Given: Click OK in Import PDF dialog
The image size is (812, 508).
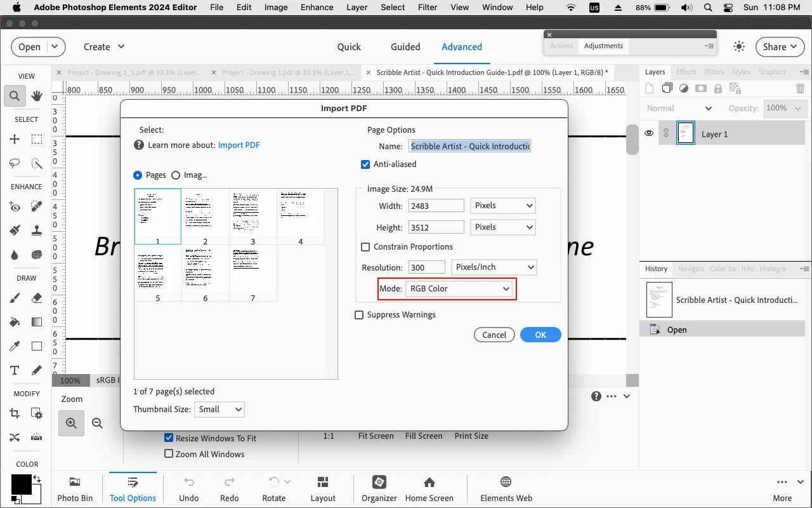Looking at the screenshot, I should pos(540,335).
